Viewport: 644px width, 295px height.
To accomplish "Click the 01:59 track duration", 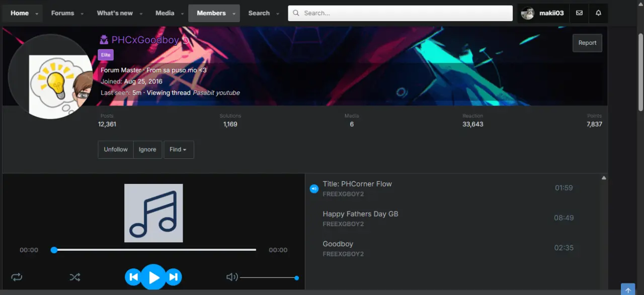I will pos(564,188).
